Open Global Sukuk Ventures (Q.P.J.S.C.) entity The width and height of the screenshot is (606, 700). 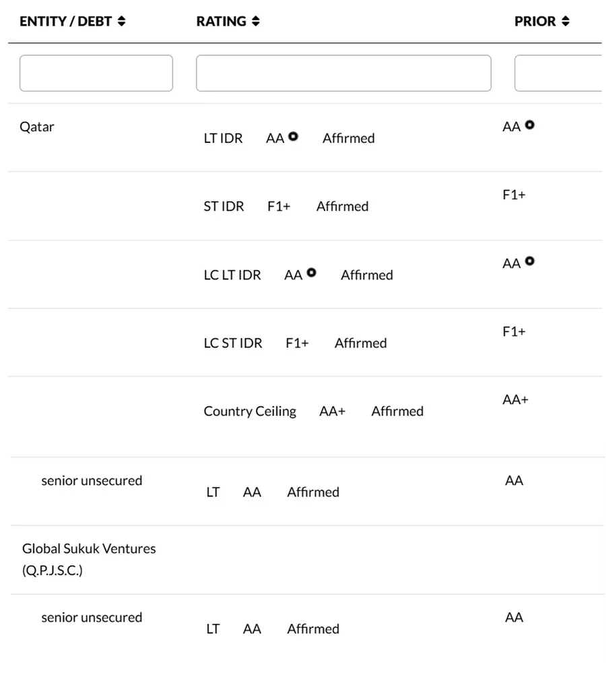89,559
